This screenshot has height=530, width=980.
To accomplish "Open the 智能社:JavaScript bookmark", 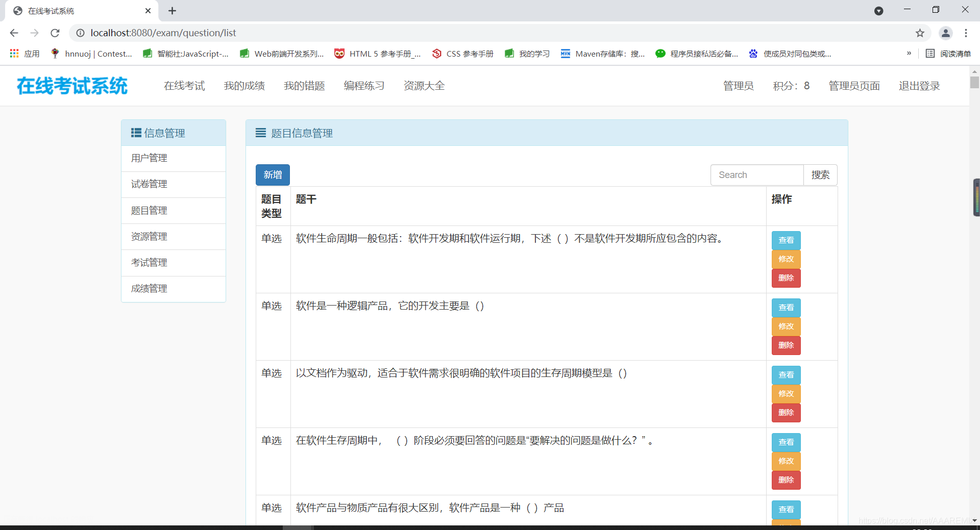I will click(186, 54).
